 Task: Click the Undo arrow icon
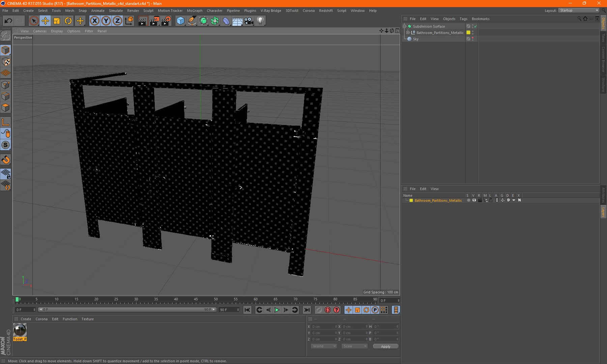point(8,21)
